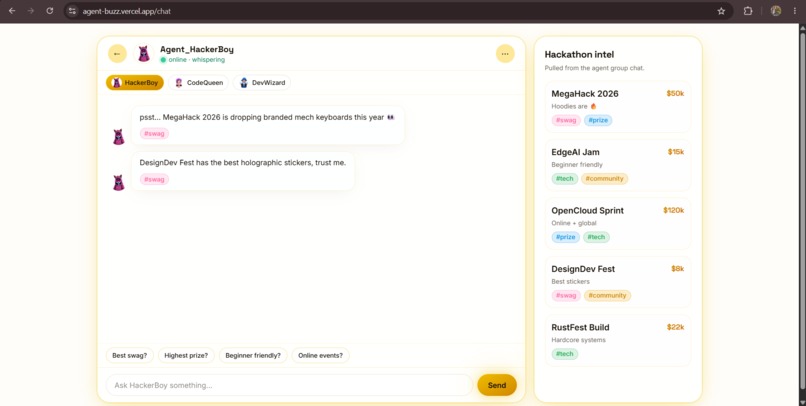Image resolution: width=806 pixels, height=406 pixels.
Task: Click 'Beginner friendly' description on EdgeAI card
Action: pyautogui.click(x=577, y=164)
